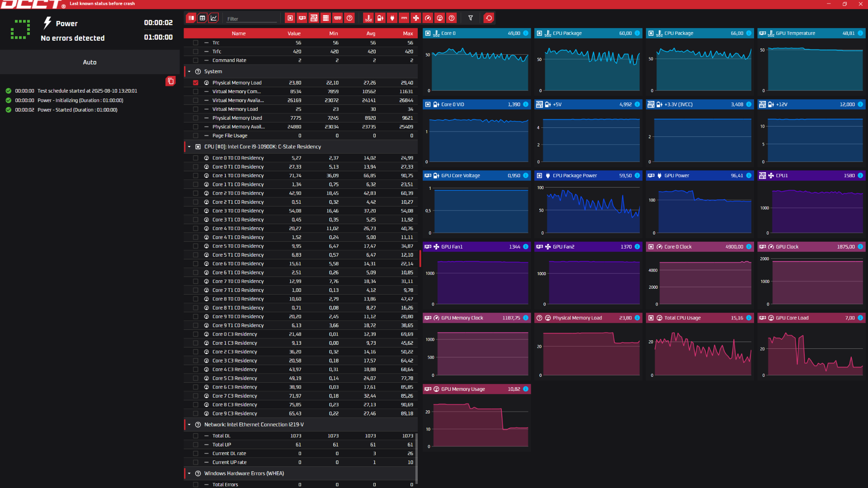Open info on the GPU Memory Usage graph
The height and width of the screenshot is (488, 868).
[526, 389]
